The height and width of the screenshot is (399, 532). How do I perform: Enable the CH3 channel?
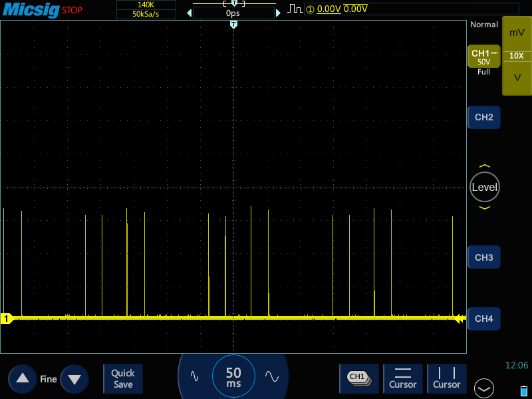[483, 257]
